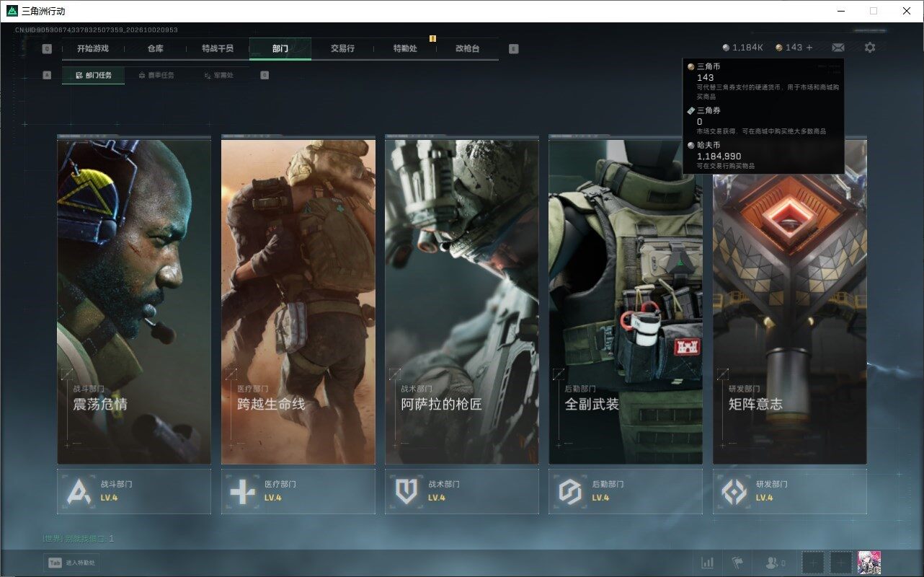Click the 战术部门 shield icon
The height and width of the screenshot is (577, 924).
tap(407, 491)
